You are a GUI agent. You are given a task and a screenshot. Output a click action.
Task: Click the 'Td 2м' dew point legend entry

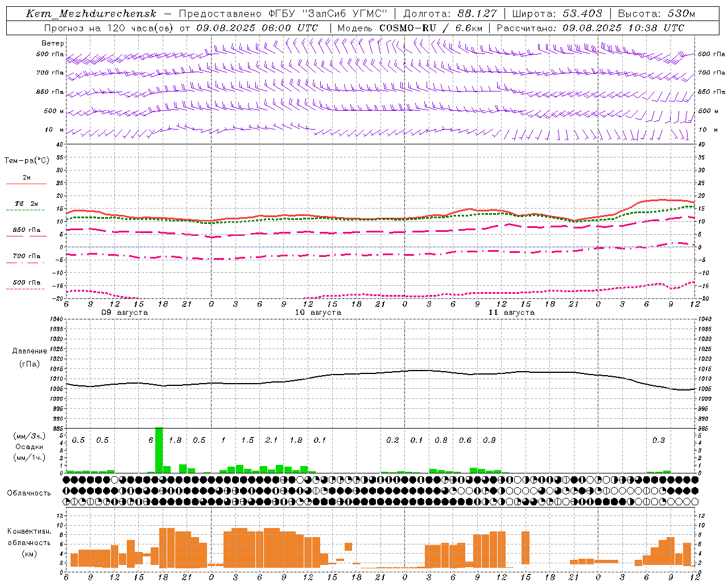coord(26,203)
